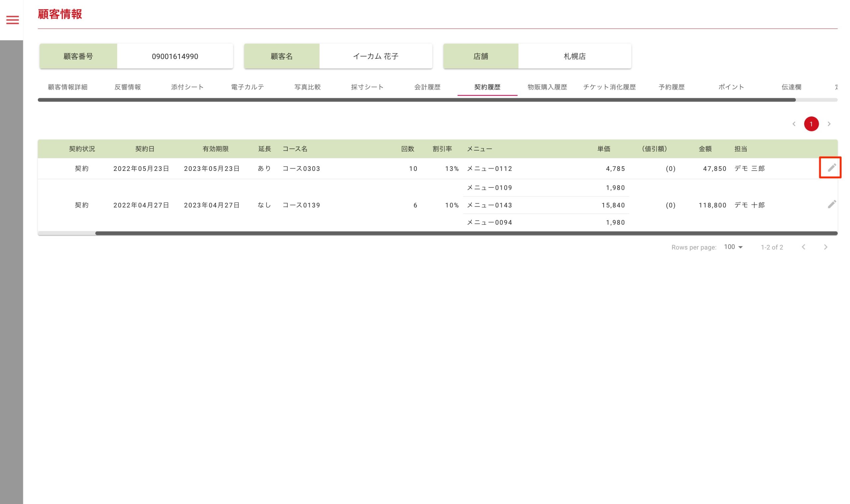Click the メニュー0143 menu cell
The image size is (850, 504).
click(489, 205)
